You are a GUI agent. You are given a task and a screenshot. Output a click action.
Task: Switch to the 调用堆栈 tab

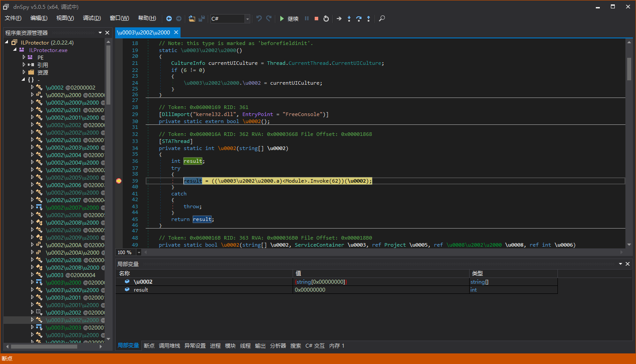pos(169,346)
